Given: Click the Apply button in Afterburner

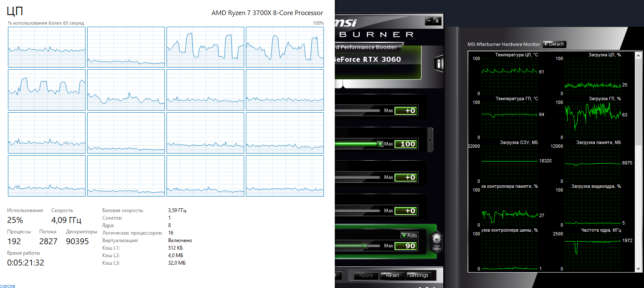Looking at the screenshot, I should click(x=366, y=275).
